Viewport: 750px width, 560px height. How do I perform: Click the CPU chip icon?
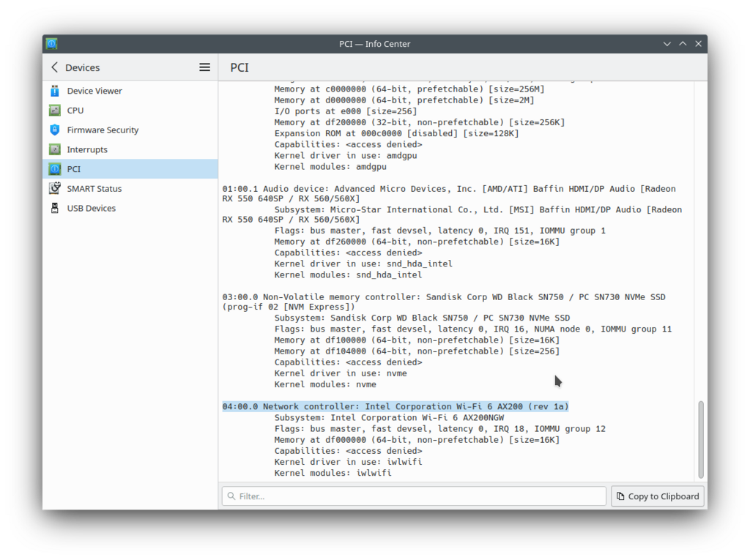point(54,111)
